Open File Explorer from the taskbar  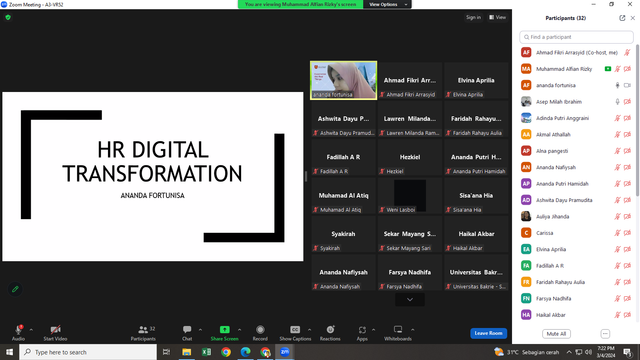tap(187, 352)
